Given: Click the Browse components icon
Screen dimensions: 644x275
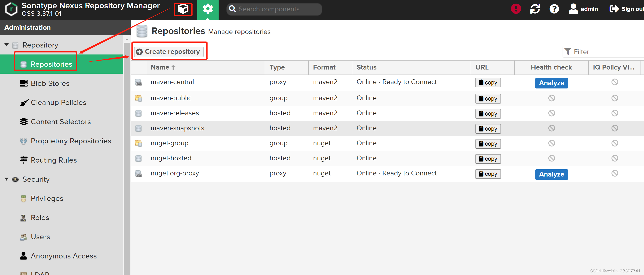Looking at the screenshot, I should coord(184,9).
